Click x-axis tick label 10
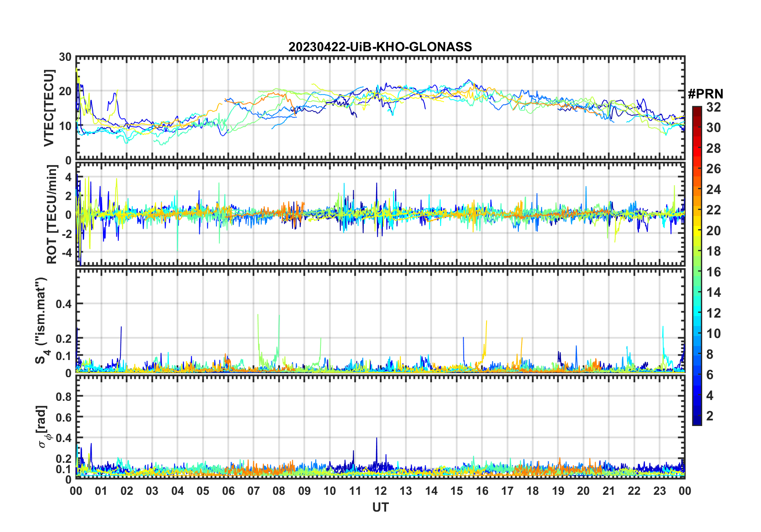Viewport: 761px width, 532px height. [330, 491]
